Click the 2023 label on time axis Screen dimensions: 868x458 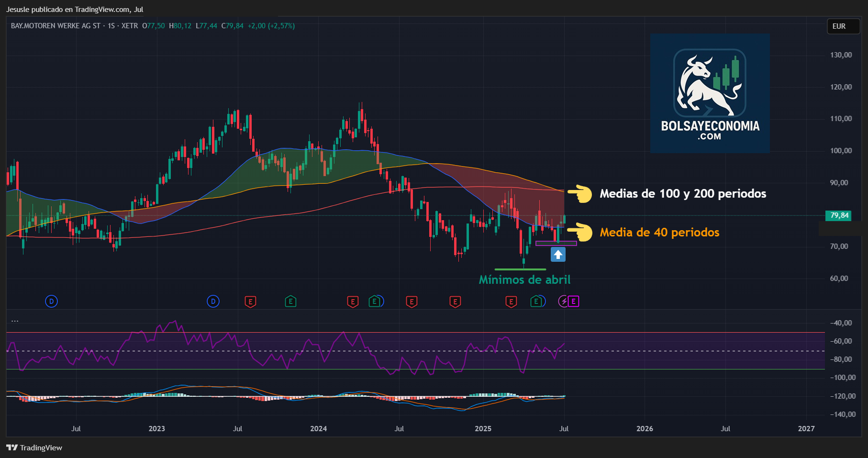tap(156, 429)
